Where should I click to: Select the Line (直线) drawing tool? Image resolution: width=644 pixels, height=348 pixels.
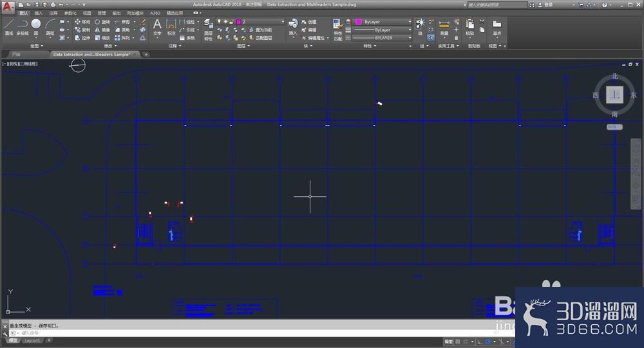tap(9, 27)
